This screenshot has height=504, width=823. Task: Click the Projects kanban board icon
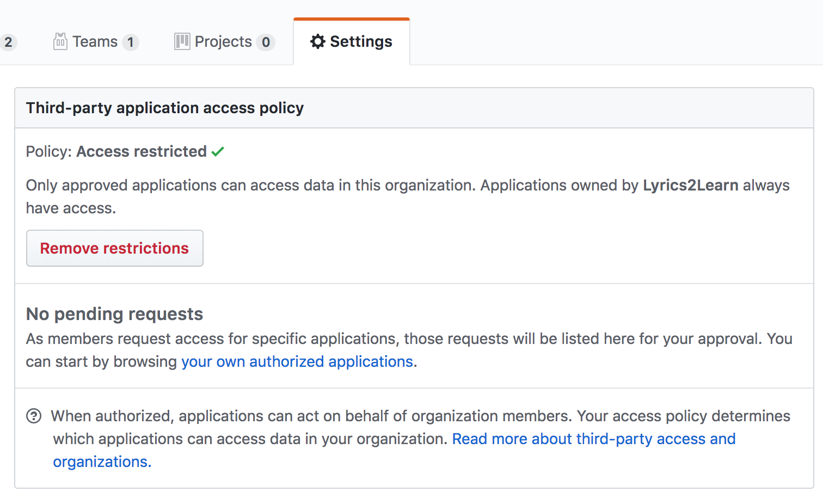click(x=183, y=41)
